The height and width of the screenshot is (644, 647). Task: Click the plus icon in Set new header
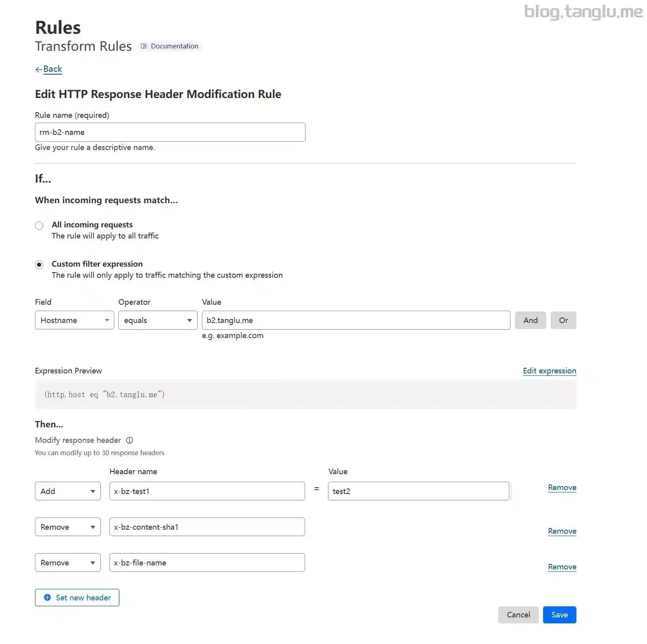click(47, 597)
